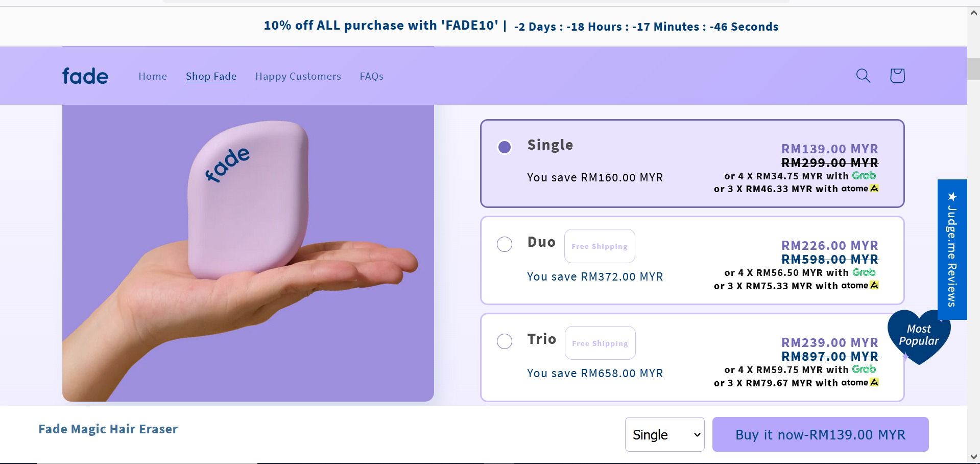Open the Happy Customers page
The image size is (980, 464).
[298, 76]
